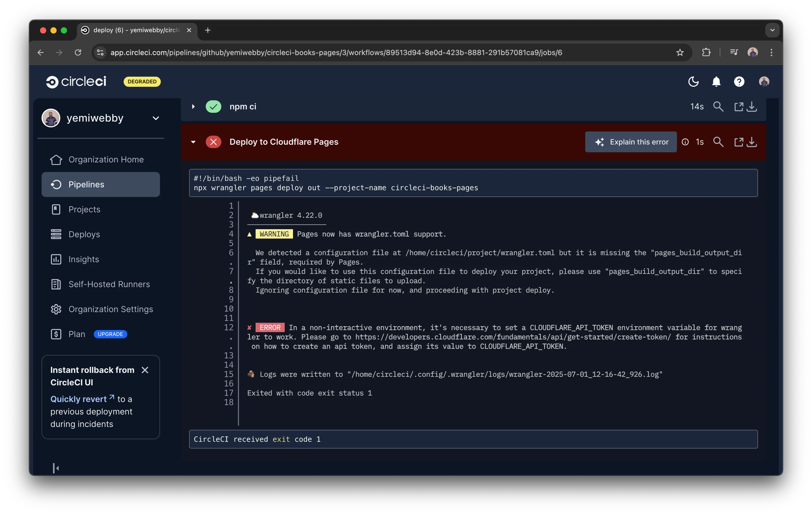Open browser extensions puzzle icon
Viewport: 812px width, 514px height.
[x=706, y=52]
